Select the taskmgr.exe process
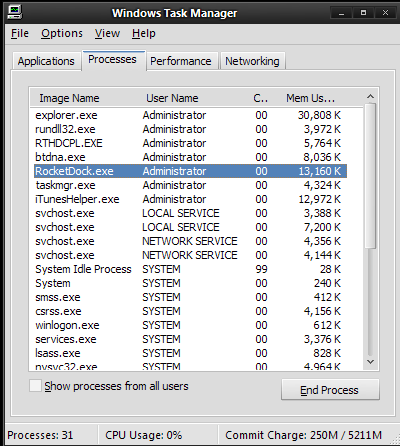The width and height of the screenshot is (400, 446). pyautogui.click(x=191, y=185)
